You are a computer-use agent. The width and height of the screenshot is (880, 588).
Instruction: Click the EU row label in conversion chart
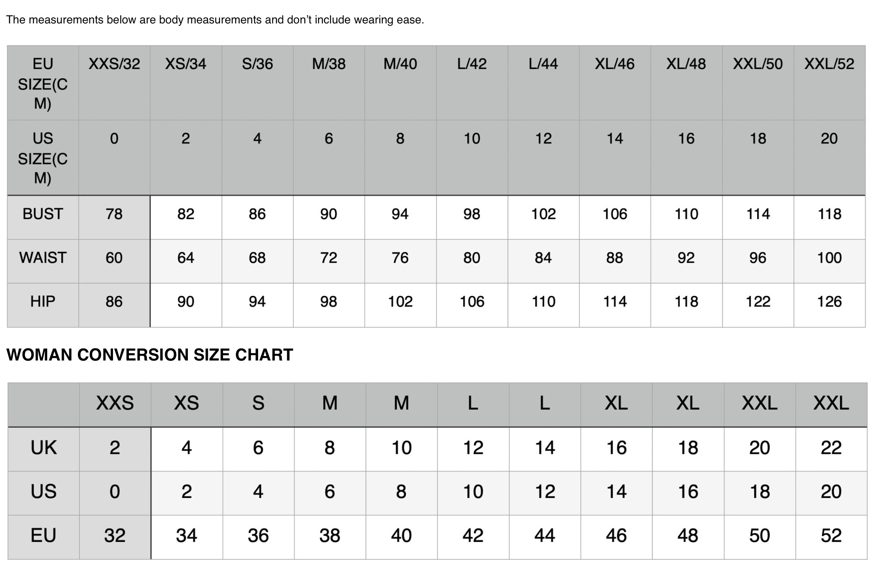coord(43,535)
